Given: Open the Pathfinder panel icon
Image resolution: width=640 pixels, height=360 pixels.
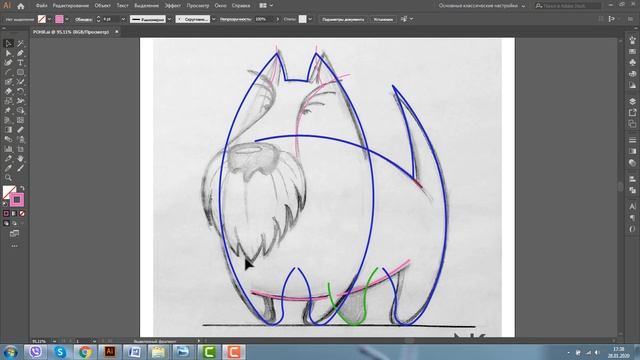Looking at the screenshot, I should [632, 190].
